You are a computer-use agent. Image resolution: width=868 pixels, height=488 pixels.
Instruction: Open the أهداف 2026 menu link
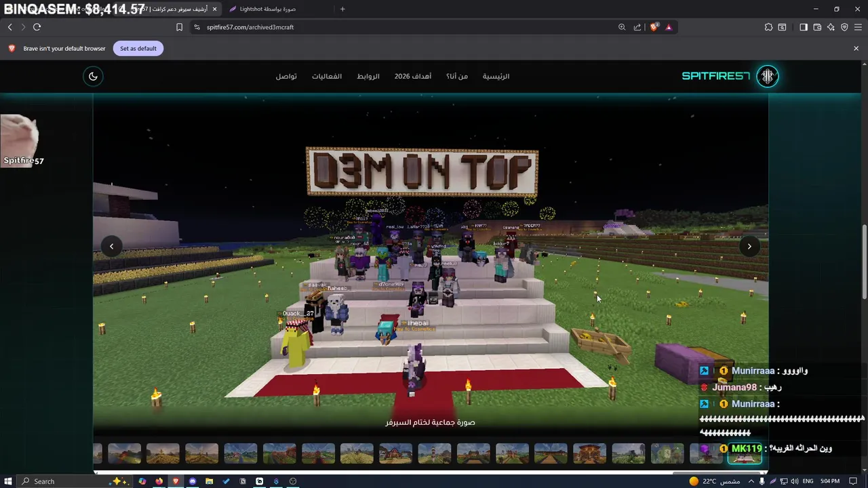pyautogui.click(x=413, y=76)
